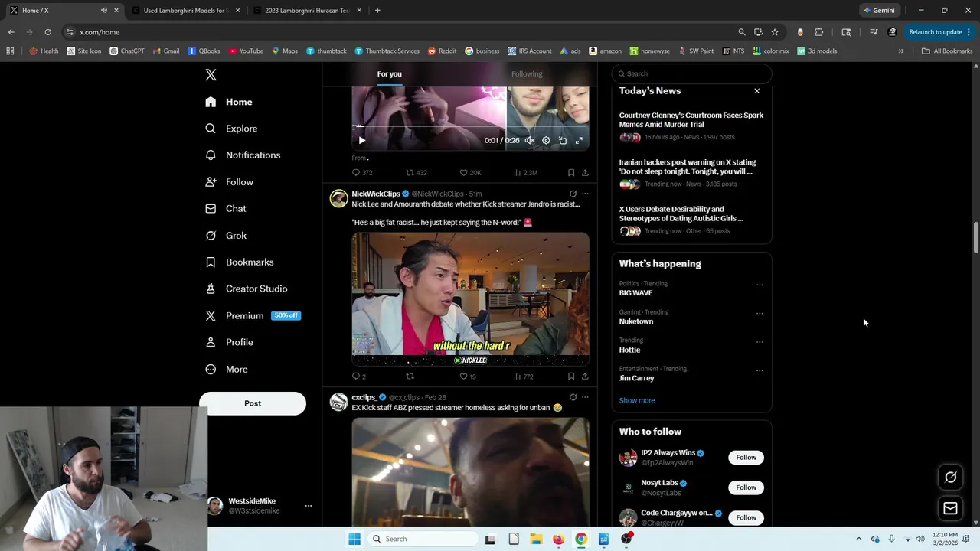Open Creator Studio
Image resolution: width=980 pixels, height=551 pixels.
pyautogui.click(x=246, y=289)
